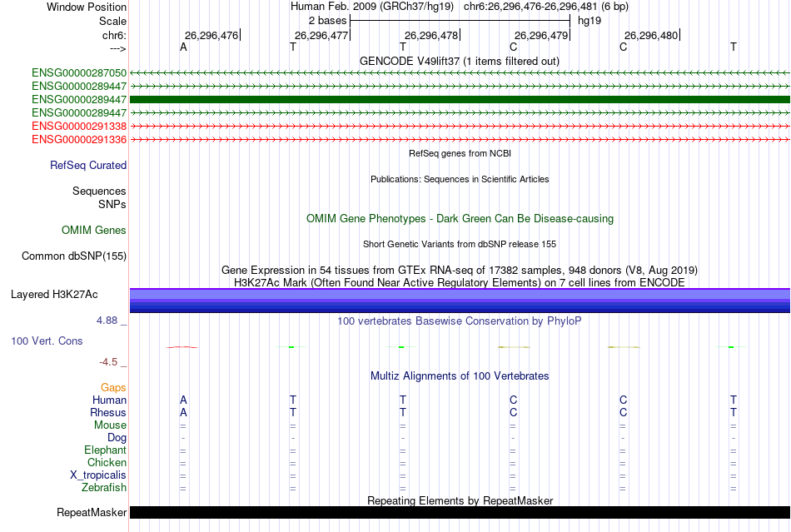Click the SNPs track label
Screen dimensions: 791x532
[112, 204]
